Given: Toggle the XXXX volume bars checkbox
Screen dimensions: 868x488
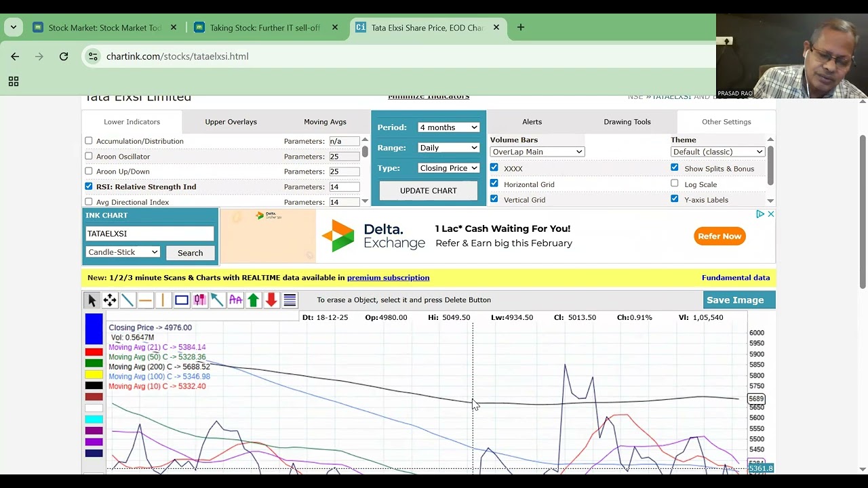Looking at the screenshot, I should tap(494, 167).
